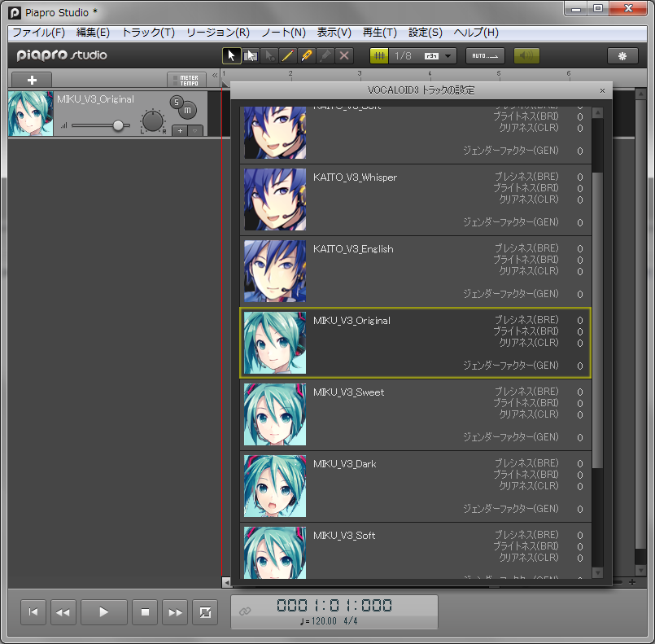Click the Miku track header thumbnail
Image resolution: width=655 pixels, height=644 pixels.
tap(30, 114)
